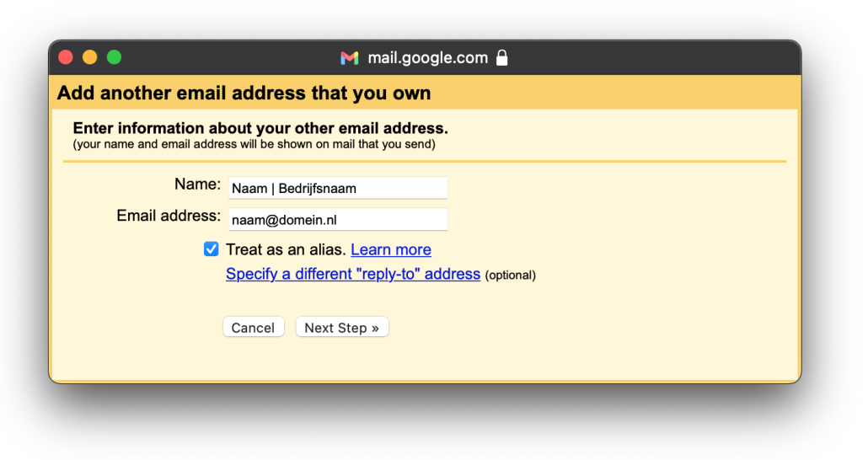Maximize the window with the green button
The width and height of the screenshot is (868, 460).
coord(114,57)
